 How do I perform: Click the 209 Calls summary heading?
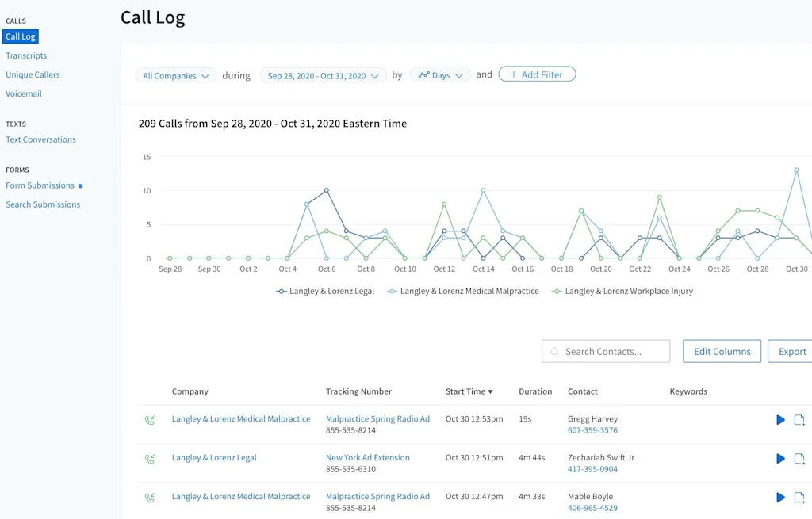coord(273,124)
